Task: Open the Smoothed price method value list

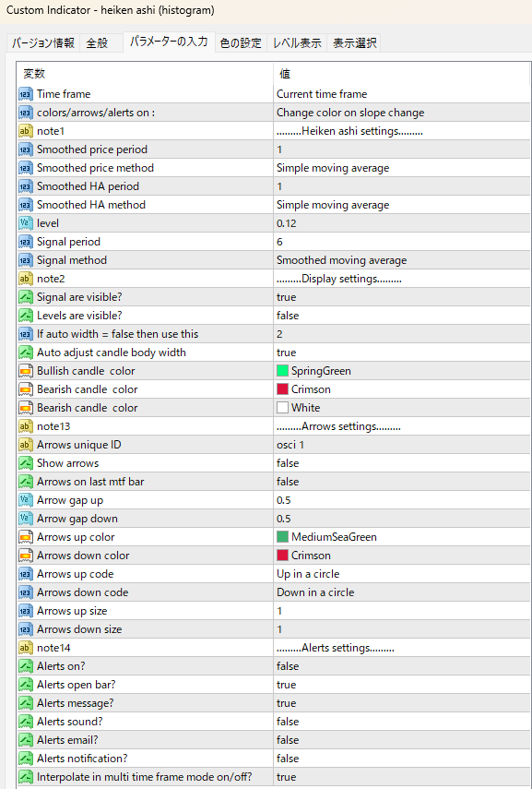Action: tap(401, 168)
